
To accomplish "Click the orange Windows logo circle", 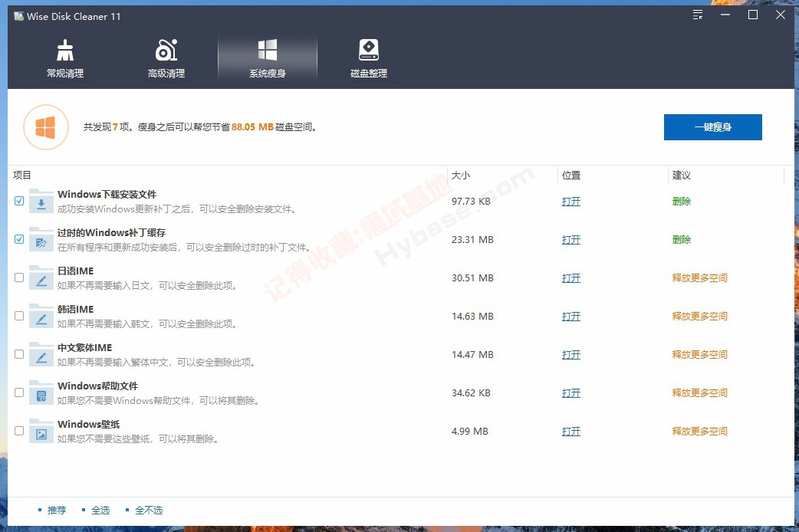I will (x=46, y=127).
